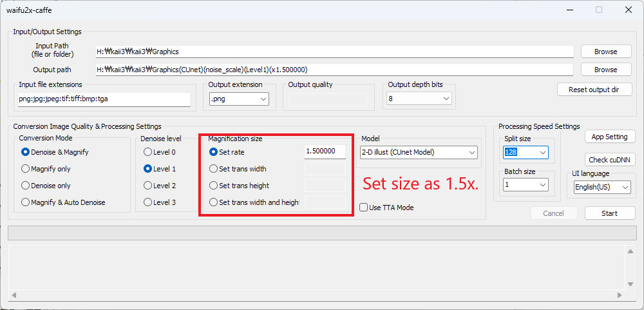Image resolution: width=644 pixels, height=310 pixels.
Task: Click the log area's down scroll arrow
Action: tap(630, 284)
